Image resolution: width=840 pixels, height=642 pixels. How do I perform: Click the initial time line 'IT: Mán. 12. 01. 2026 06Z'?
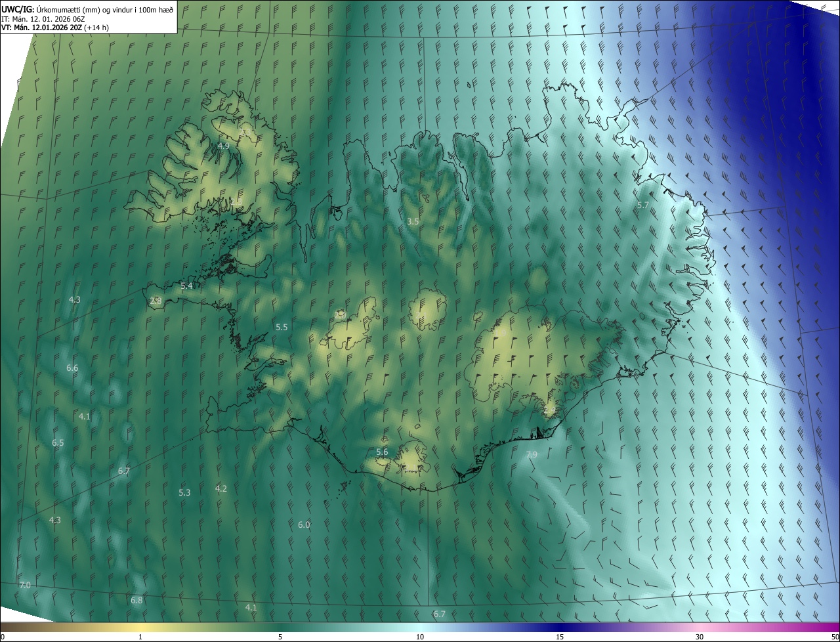(44, 19)
